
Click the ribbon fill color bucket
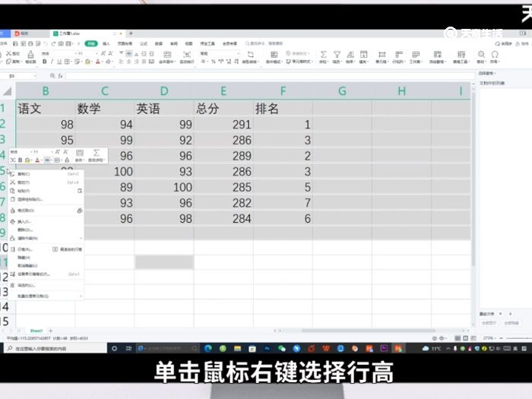pyautogui.click(x=87, y=62)
